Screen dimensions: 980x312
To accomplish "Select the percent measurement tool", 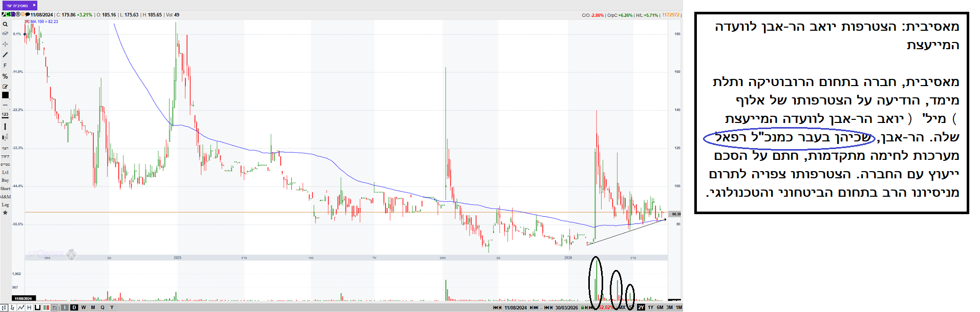I will (x=5, y=76).
